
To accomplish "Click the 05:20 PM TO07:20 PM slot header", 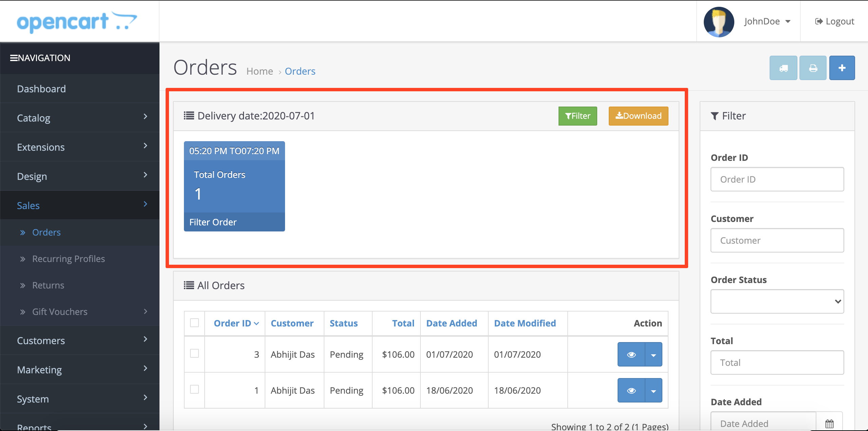I will click(234, 151).
